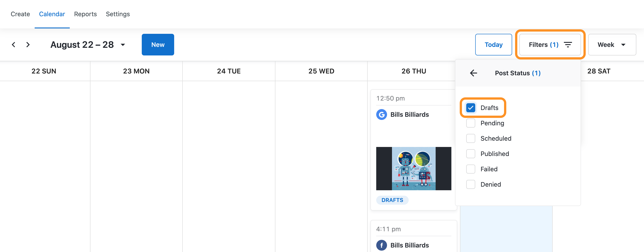Open the Filters (1) dropdown
The image size is (644, 252).
click(550, 45)
